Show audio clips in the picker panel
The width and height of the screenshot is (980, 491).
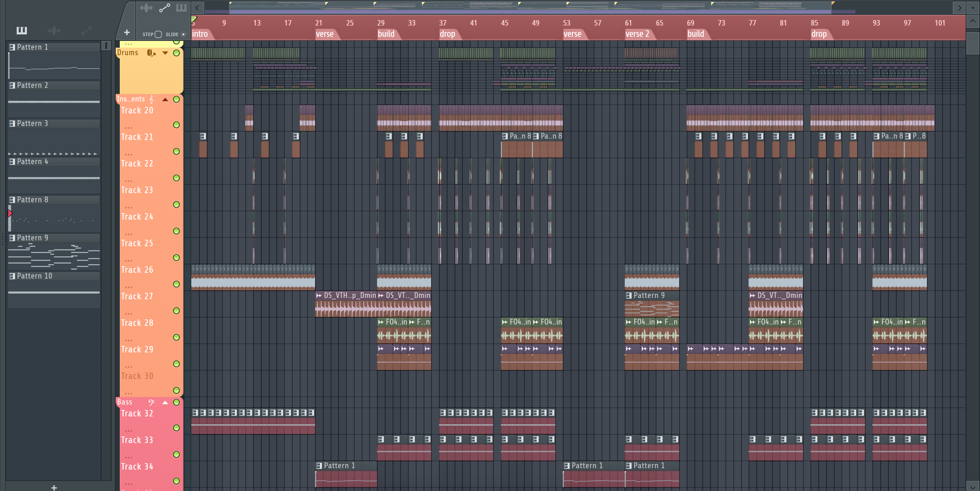54,30
